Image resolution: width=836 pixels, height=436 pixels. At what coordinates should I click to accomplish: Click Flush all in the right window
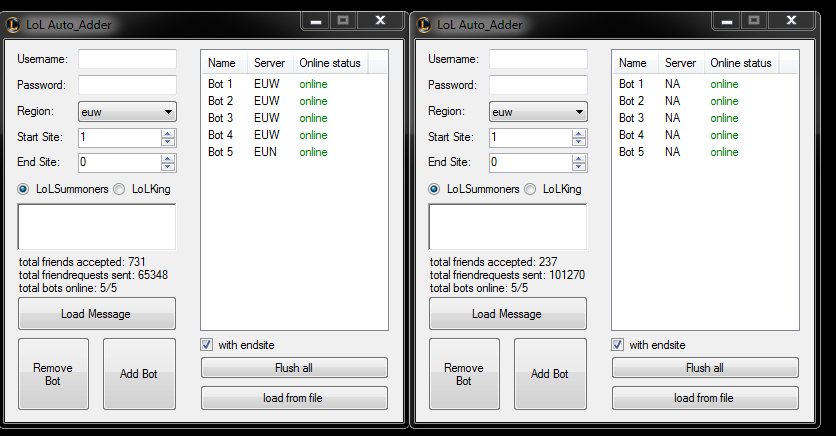click(x=705, y=368)
